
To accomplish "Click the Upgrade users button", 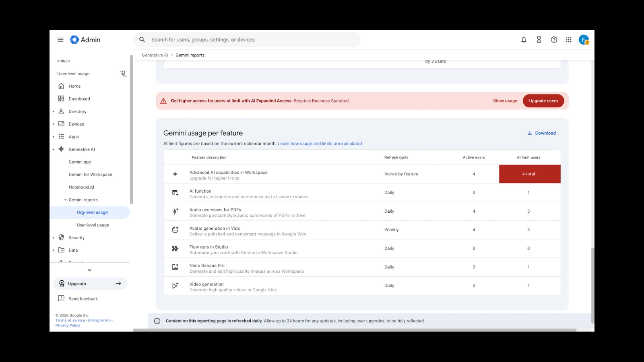I will pos(543,101).
